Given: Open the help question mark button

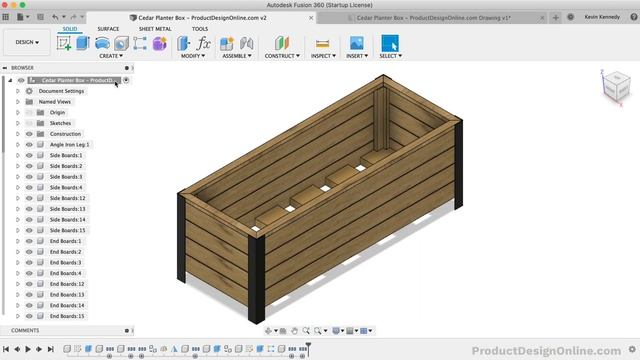Looking at the screenshot, I should [634, 17].
